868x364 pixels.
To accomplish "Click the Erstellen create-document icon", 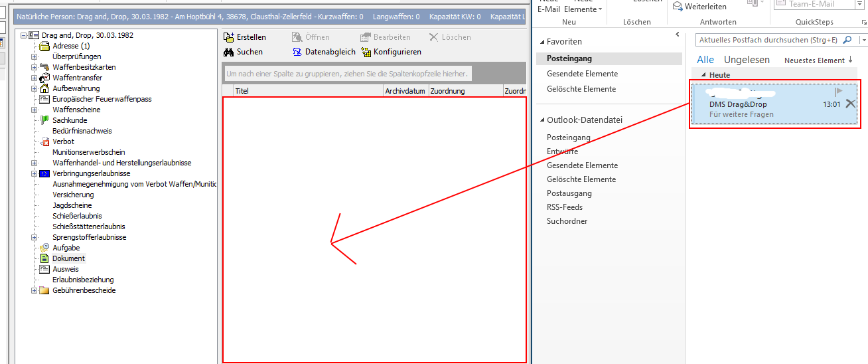I will (x=229, y=37).
